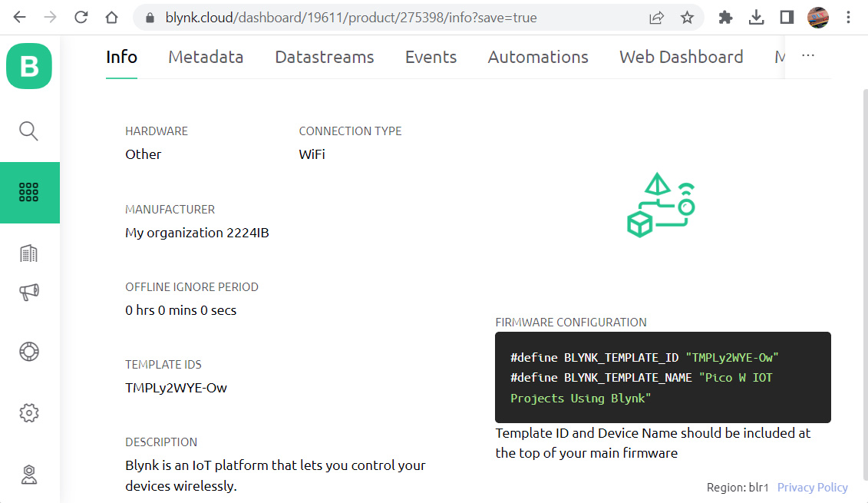Viewport: 868px width, 503px height.
Task: Select the templates grid icon in the sidebar
Action: [x=29, y=192]
